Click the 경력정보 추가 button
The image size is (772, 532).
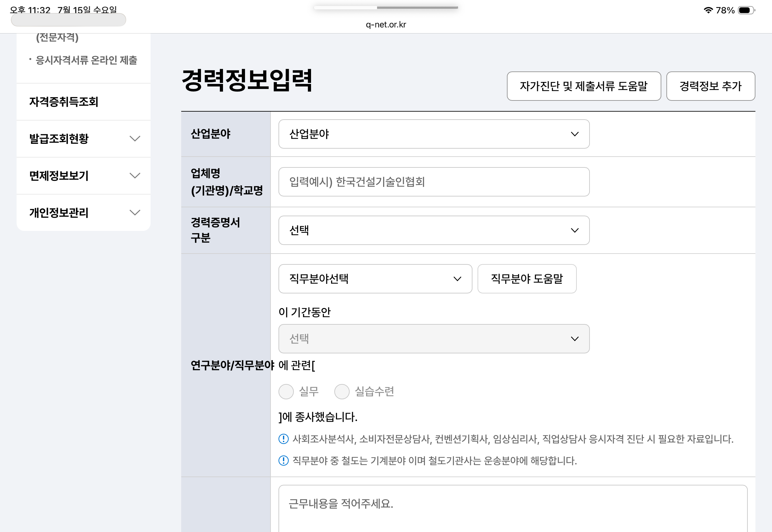click(x=710, y=86)
